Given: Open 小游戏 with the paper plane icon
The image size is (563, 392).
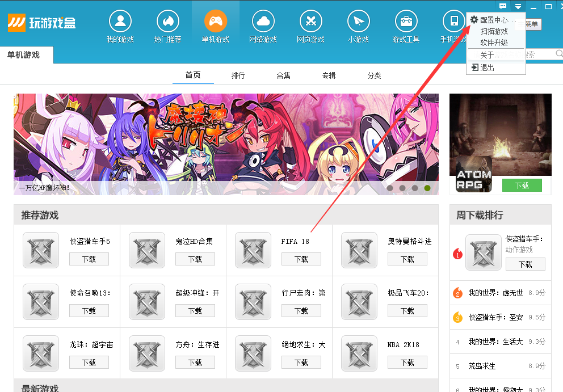Looking at the screenshot, I should (358, 20).
